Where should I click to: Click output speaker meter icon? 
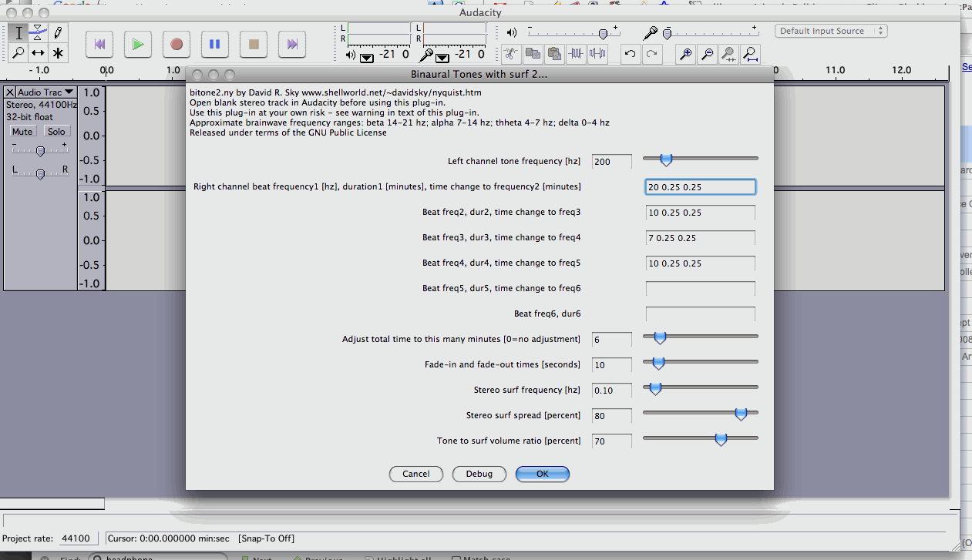pos(351,55)
